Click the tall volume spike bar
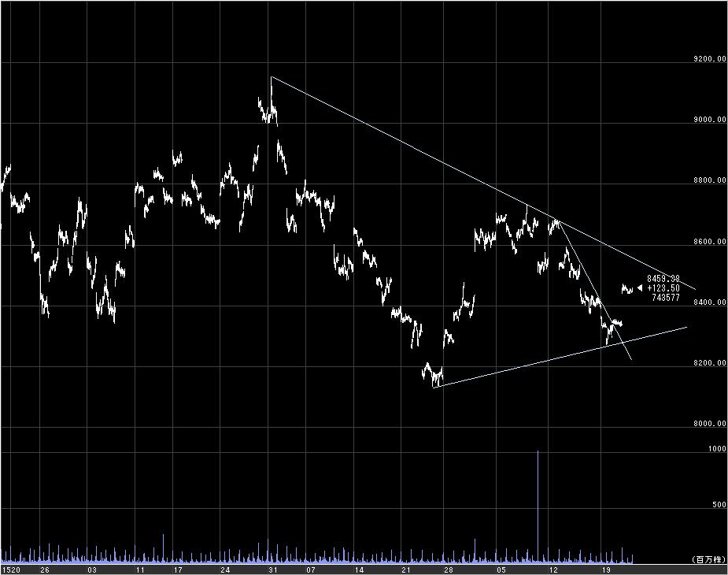The width and height of the screenshot is (728, 575). (538, 506)
